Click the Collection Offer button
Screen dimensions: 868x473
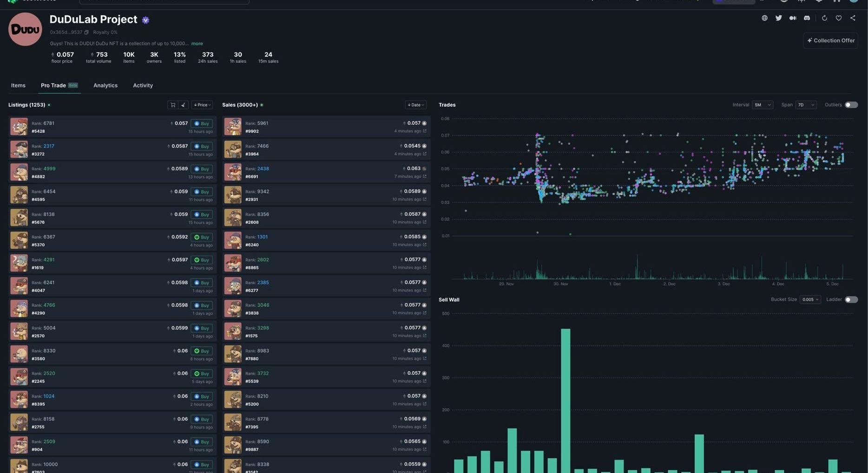pos(830,40)
